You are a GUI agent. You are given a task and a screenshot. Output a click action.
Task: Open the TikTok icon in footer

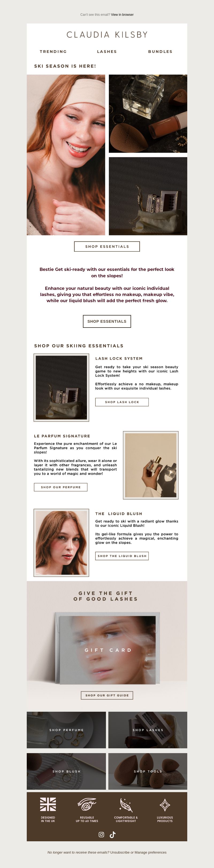click(113, 834)
